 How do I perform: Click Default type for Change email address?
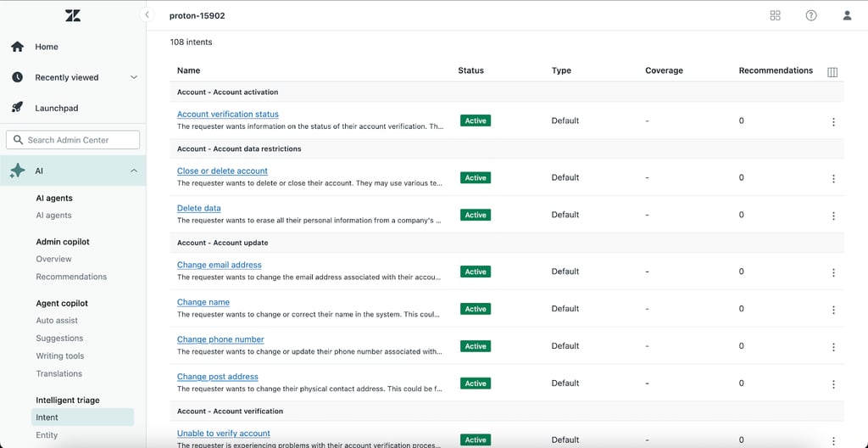click(565, 272)
